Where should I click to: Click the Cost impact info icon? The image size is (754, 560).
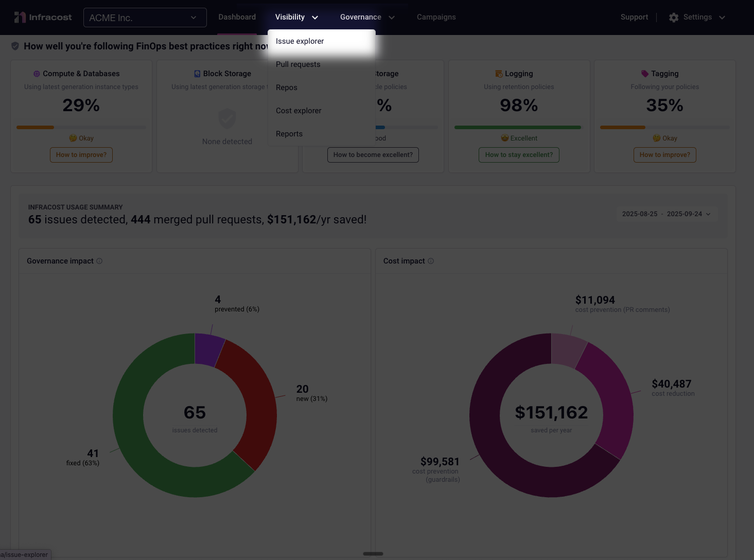(431, 261)
